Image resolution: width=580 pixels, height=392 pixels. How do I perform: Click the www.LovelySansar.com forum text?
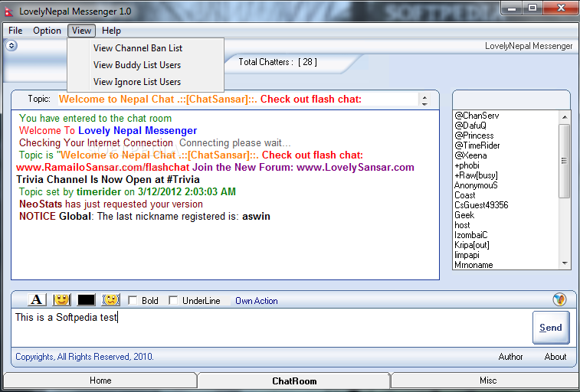click(x=355, y=168)
